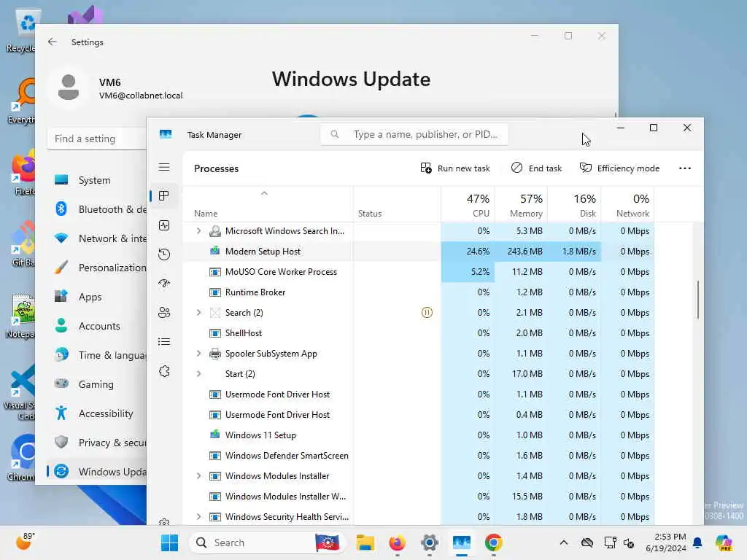Click the taskbar Search box

266,542
